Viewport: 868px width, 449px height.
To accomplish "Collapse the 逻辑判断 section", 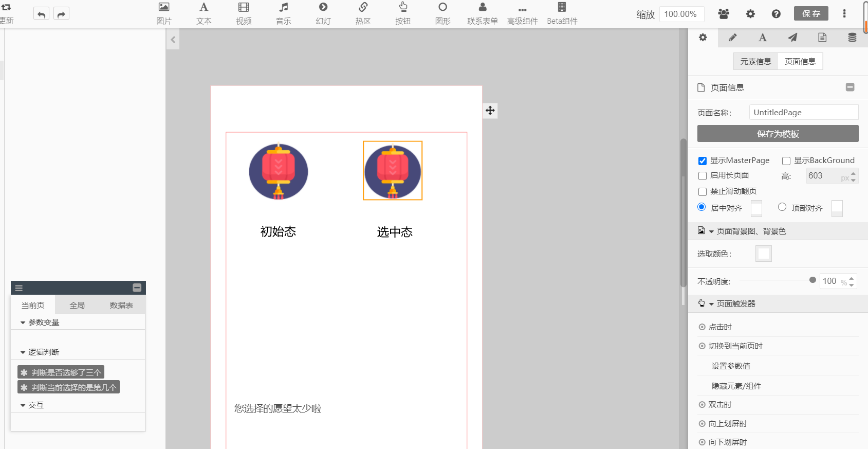I will [23, 352].
